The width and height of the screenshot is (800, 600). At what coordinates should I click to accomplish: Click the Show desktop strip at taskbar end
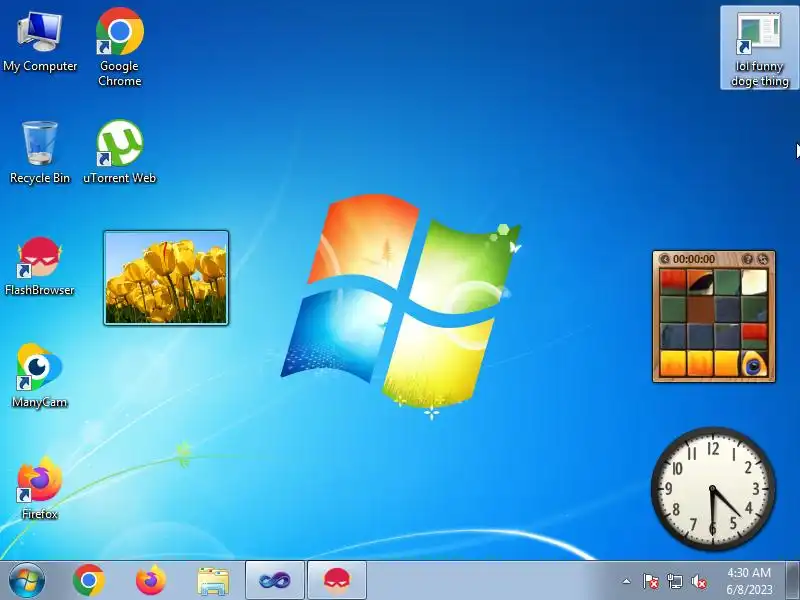(x=793, y=581)
